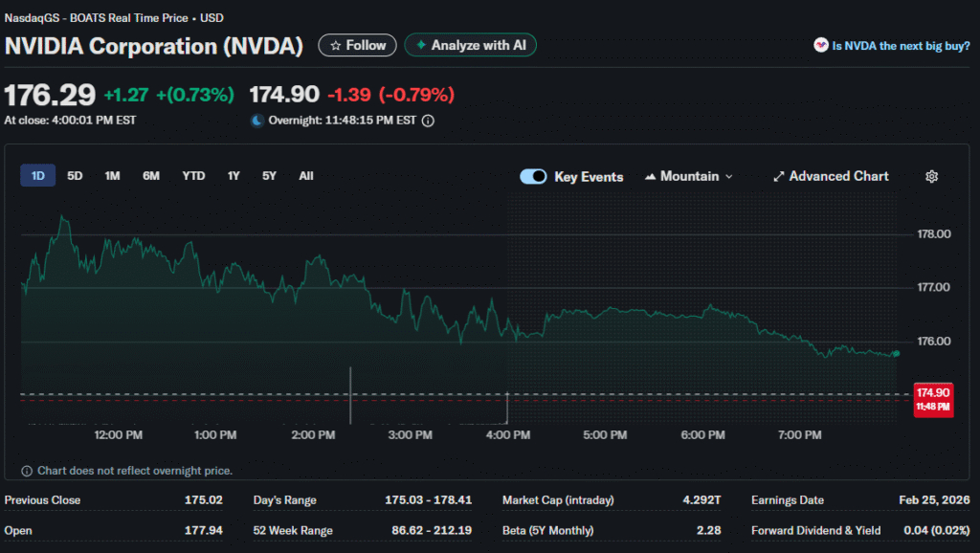Screen dimensions: 980x553
Task: Show the 6M chart range
Action: pos(151,176)
